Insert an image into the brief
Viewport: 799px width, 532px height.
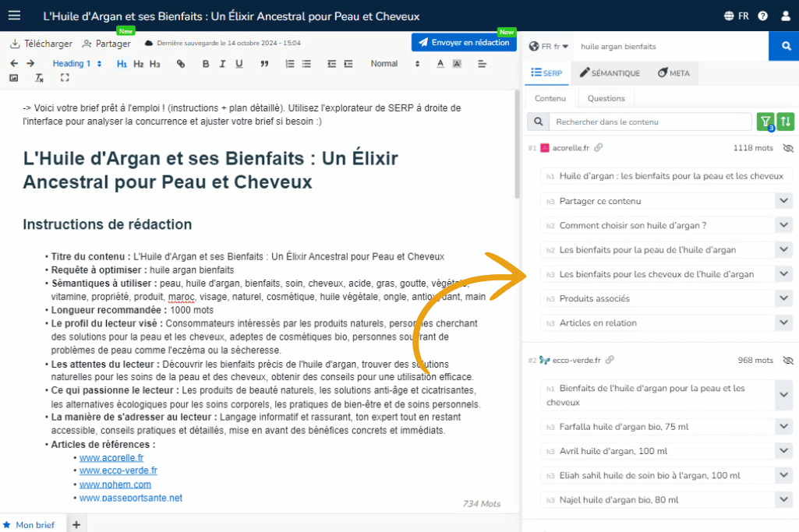(x=14, y=78)
